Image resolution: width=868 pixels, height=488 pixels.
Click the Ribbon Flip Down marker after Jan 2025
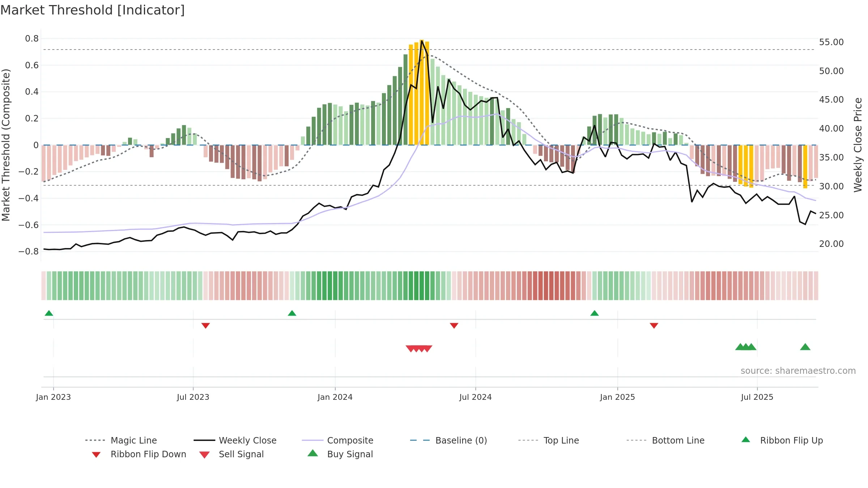[654, 326]
